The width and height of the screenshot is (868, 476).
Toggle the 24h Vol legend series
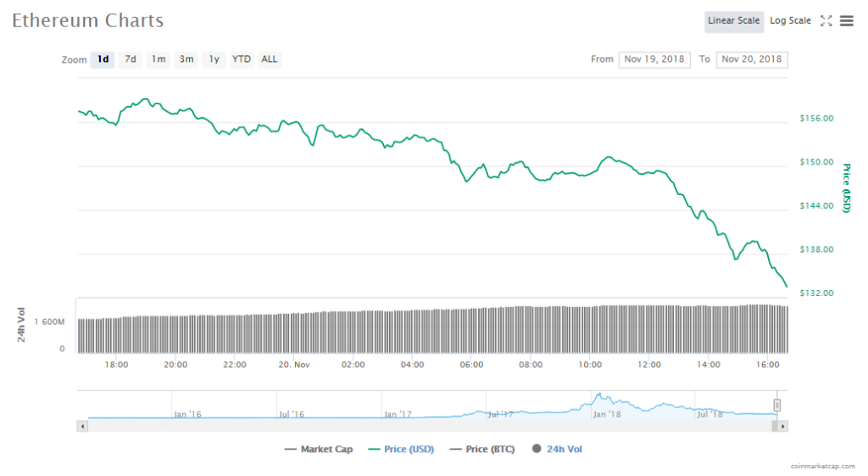pyautogui.click(x=557, y=449)
